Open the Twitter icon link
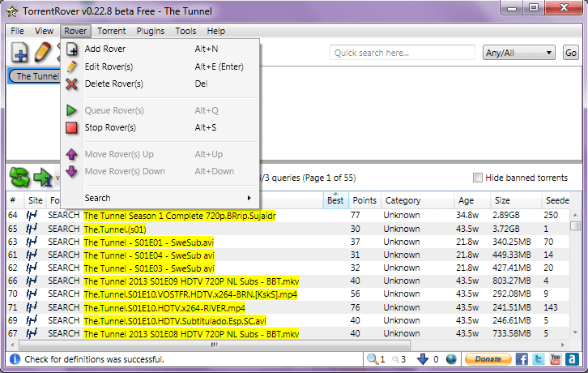The image size is (588, 373). coord(539,359)
